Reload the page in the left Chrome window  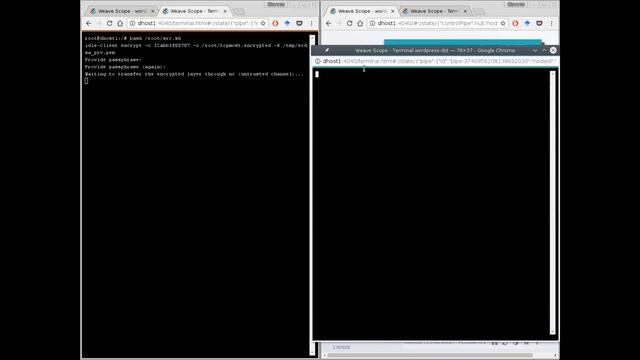[109, 24]
